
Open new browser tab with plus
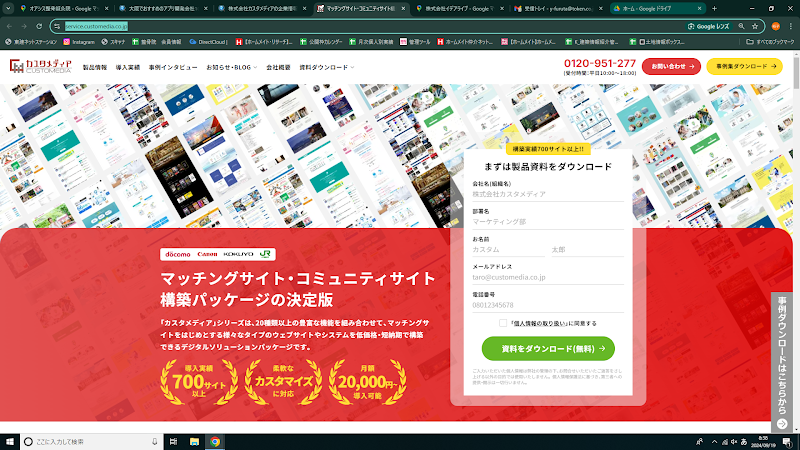pos(714,8)
